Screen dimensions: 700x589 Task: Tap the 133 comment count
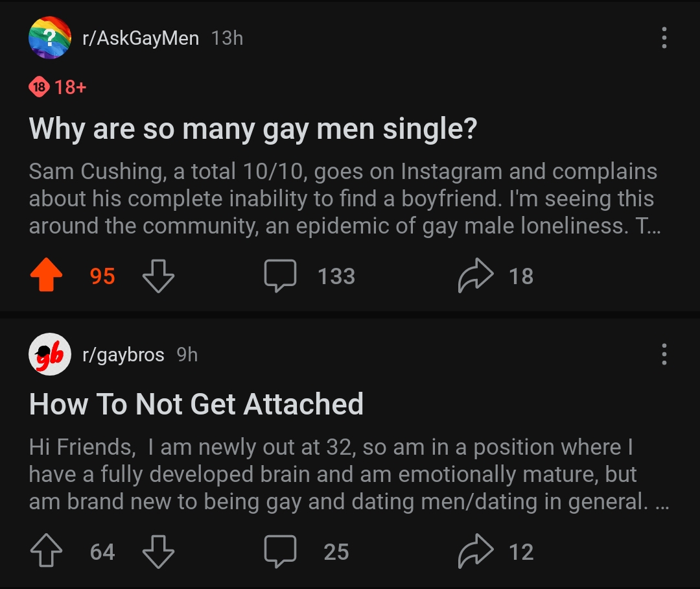[x=336, y=276]
